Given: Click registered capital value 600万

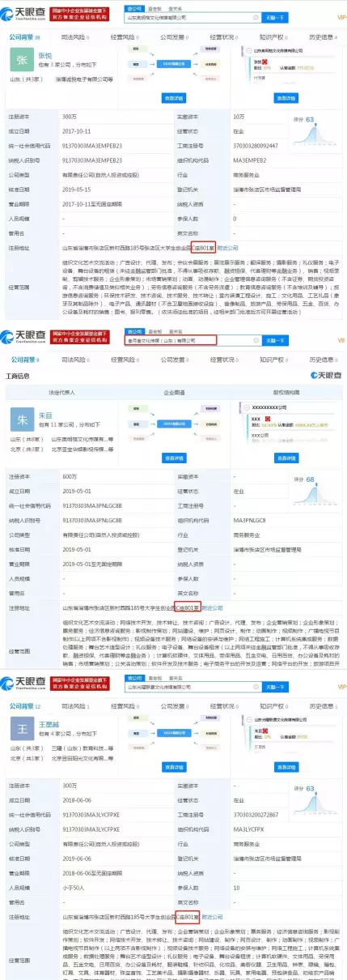Looking at the screenshot, I should coord(70,477).
